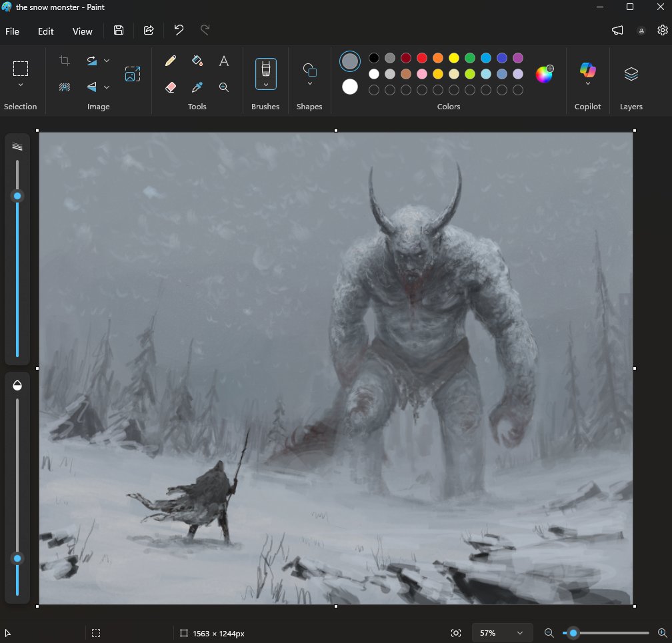
Task: Click the Share icon
Action: pyautogui.click(x=149, y=30)
